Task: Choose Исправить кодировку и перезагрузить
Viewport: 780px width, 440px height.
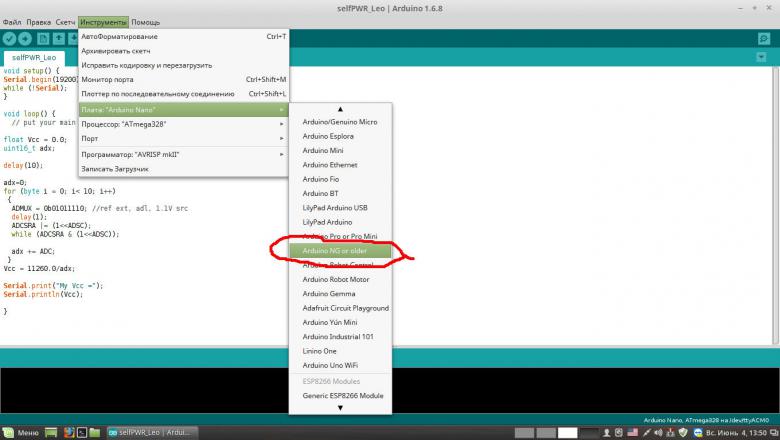Action: pos(184,65)
